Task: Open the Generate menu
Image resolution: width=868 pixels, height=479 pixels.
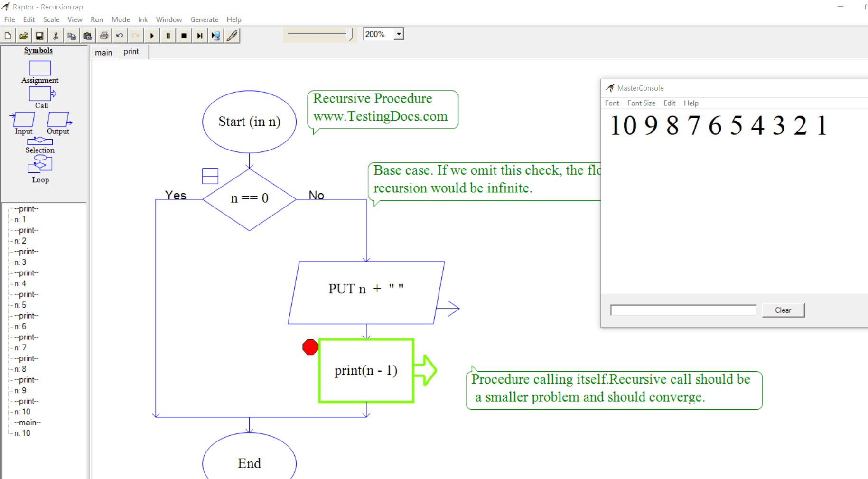Action: [204, 19]
